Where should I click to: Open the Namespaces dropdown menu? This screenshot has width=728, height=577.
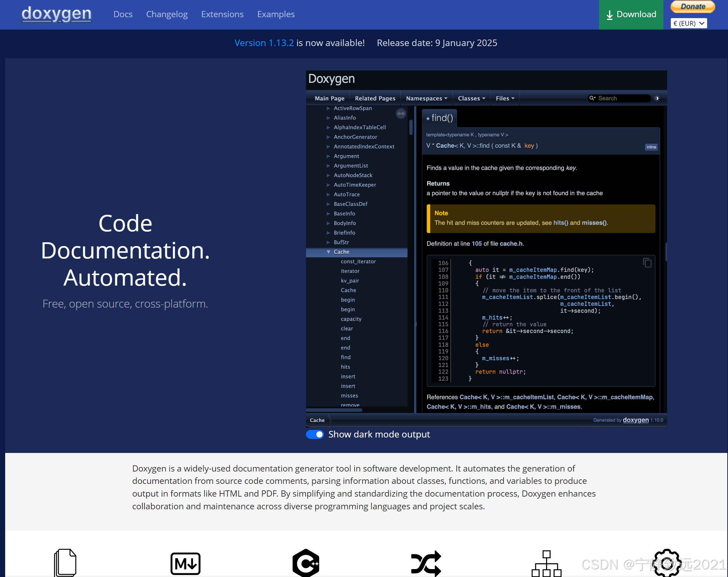[x=426, y=98]
